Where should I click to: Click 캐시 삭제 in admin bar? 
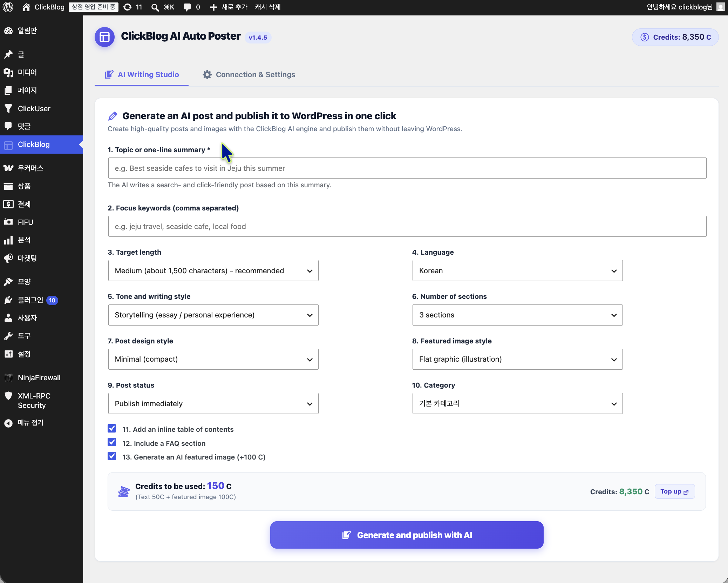(x=268, y=7)
